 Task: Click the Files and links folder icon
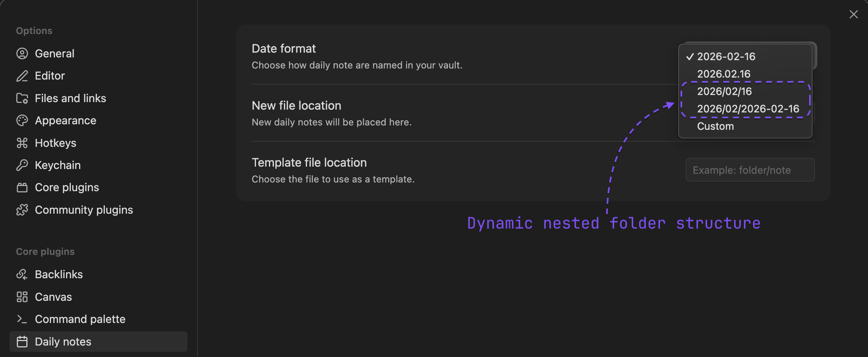[x=22, y=98]
